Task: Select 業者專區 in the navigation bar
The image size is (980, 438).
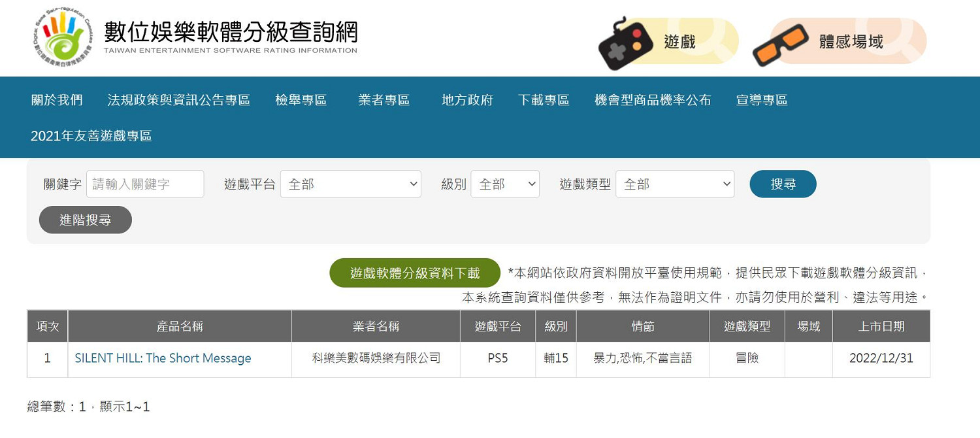Action: (384, 100)
